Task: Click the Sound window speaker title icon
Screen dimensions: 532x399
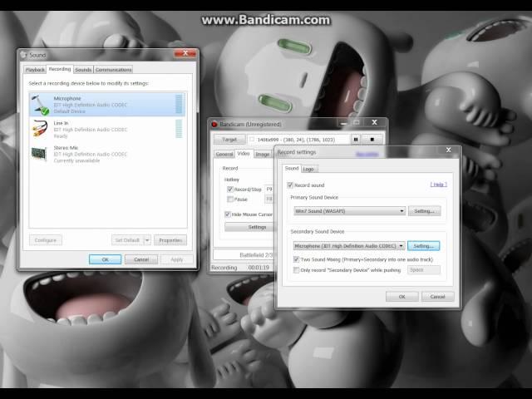Action: click(x=23, y=55)
